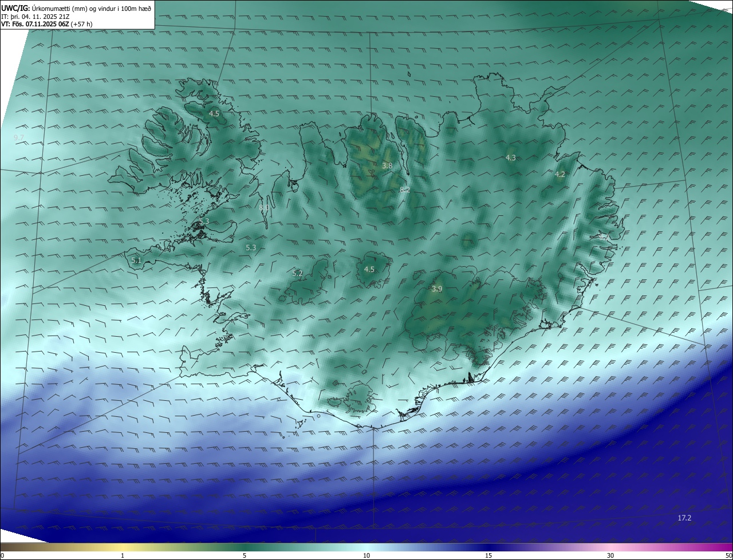
Task: Click the 9.7 value label over the ocean
Action: (x=19, y=137)
